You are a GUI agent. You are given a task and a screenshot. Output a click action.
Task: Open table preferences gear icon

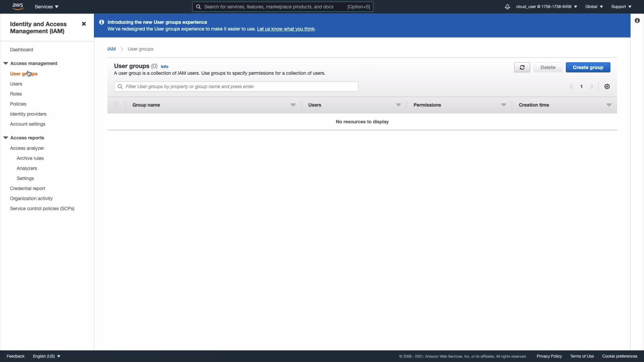[607, 86]
